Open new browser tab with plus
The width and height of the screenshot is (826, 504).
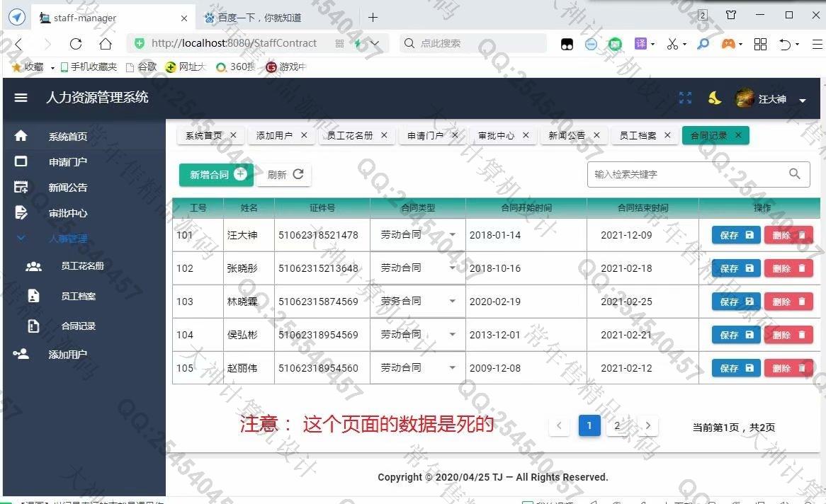tap(373, 18)
